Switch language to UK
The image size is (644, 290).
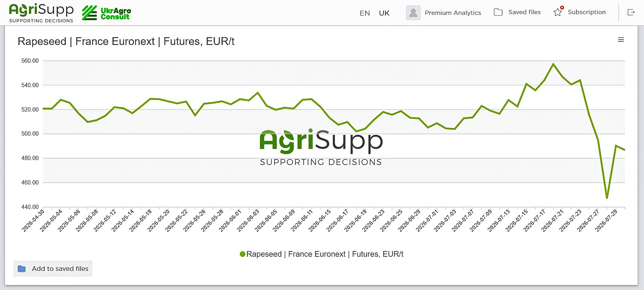click(x=384, y=13)
